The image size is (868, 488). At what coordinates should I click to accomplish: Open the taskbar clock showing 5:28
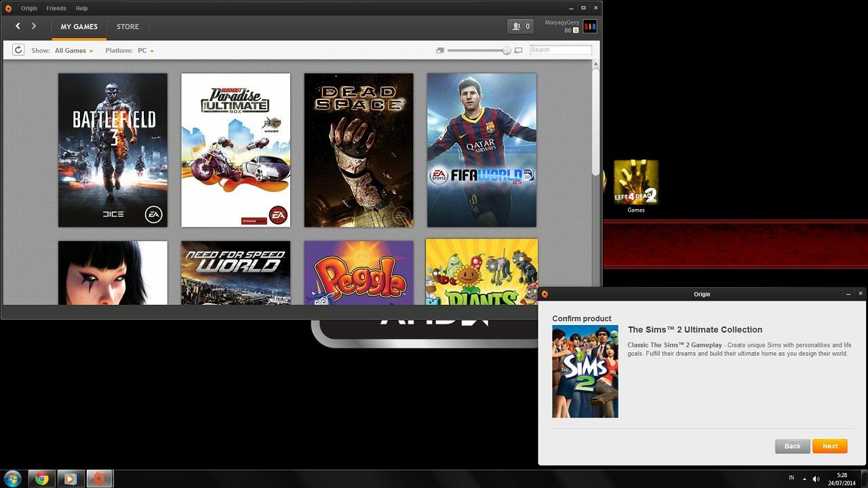point(842,479)
